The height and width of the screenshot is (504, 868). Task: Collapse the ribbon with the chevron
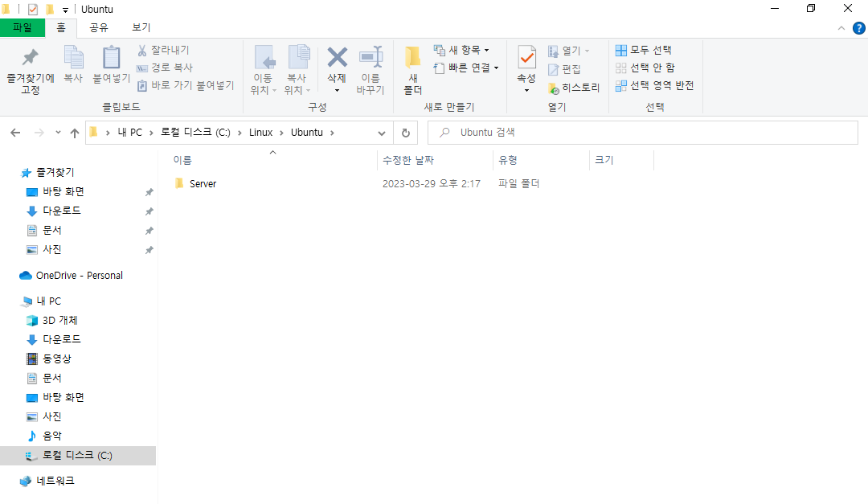pos(841,28)
